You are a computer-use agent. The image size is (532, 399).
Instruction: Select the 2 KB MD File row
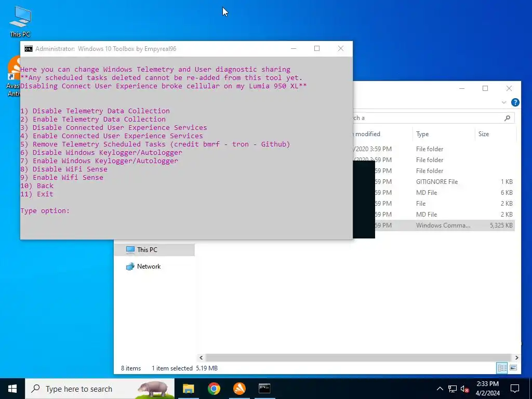pos(445,215)
